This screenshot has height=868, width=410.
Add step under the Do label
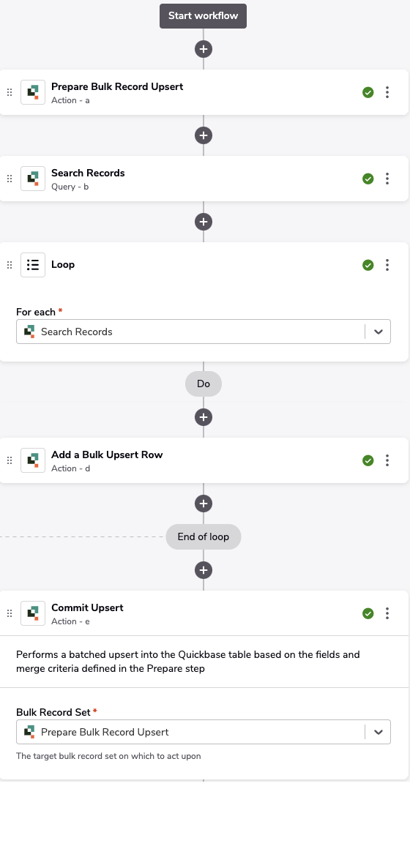204,417
